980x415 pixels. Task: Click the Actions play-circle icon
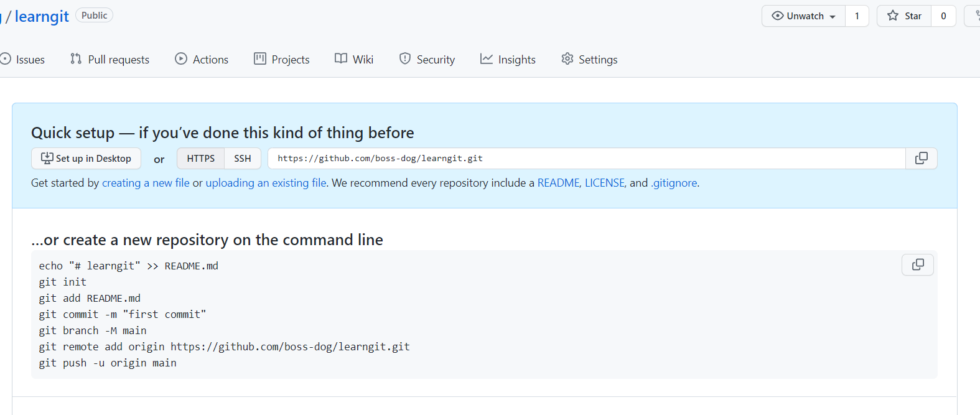tap(181, 58)
